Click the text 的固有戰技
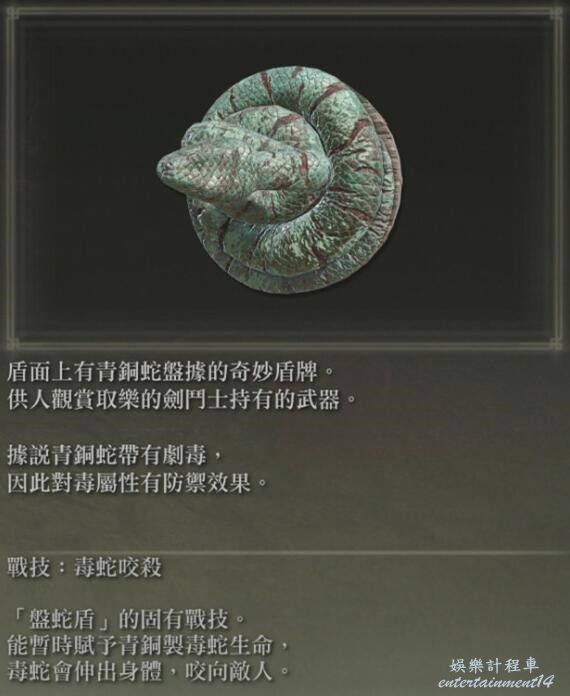The width and height of the screenshot is (570, 696). (x=174, y=620)
